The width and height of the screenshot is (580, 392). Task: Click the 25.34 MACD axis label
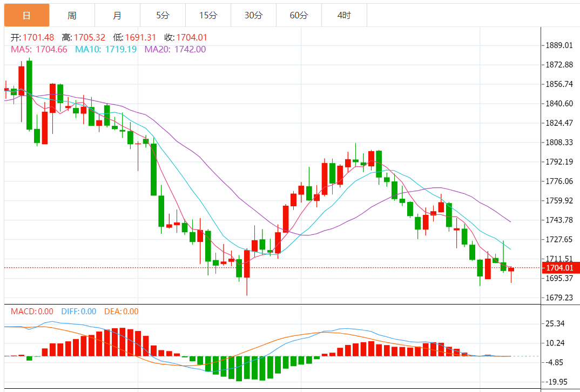[x=555, y=323]
